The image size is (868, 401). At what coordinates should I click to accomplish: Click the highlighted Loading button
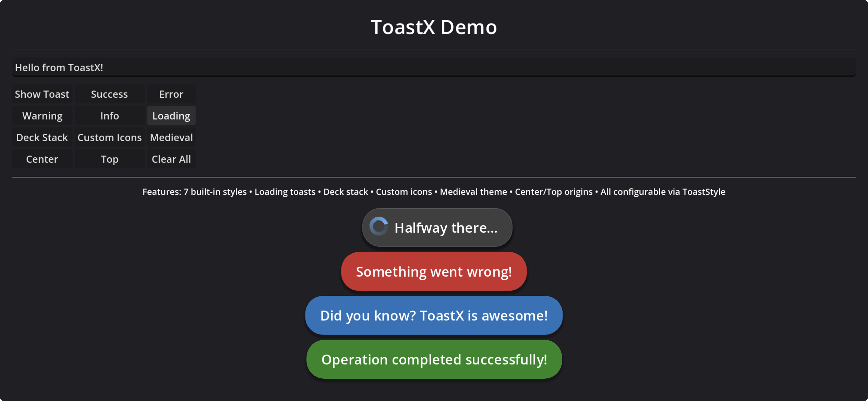point(171,116)
